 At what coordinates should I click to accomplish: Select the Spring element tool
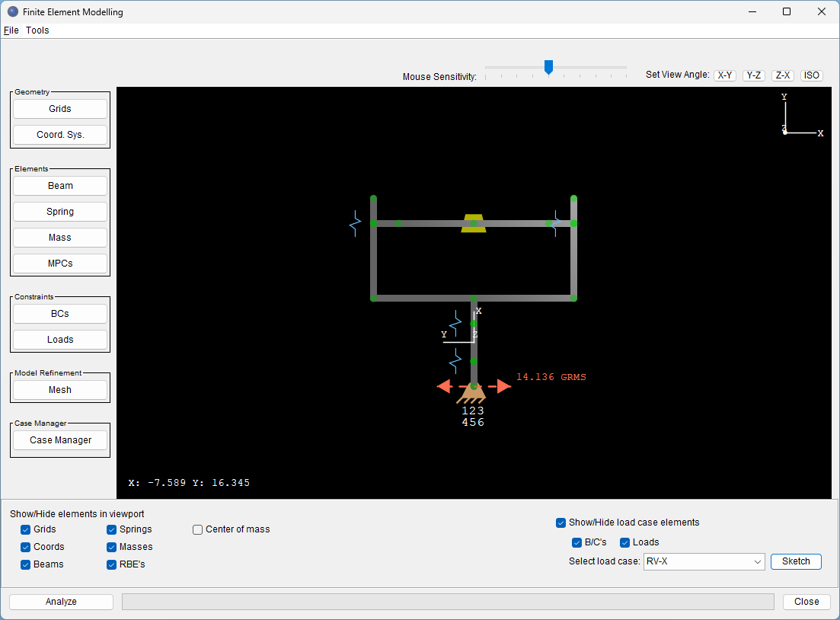click(59, 211)
